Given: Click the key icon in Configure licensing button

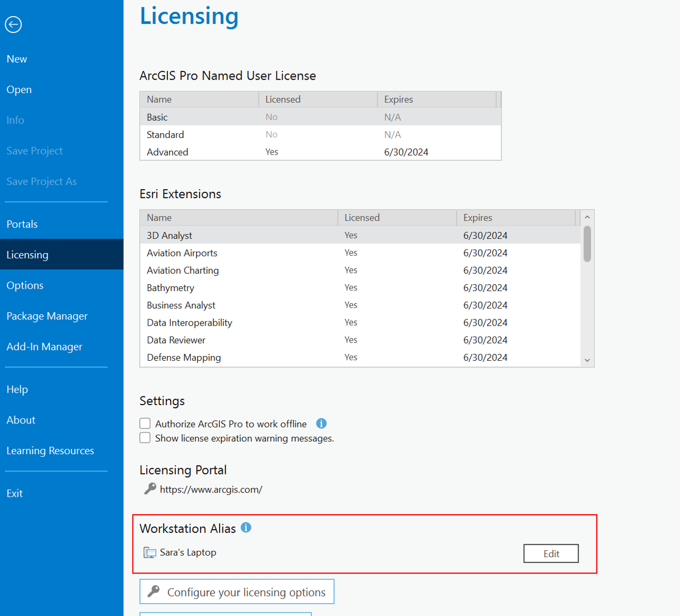Looking at the screenshot, I should tap(153, 591).
